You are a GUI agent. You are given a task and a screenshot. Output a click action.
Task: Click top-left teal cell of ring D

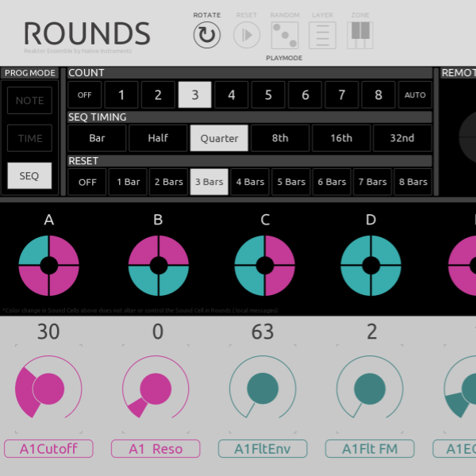[357, 251]
